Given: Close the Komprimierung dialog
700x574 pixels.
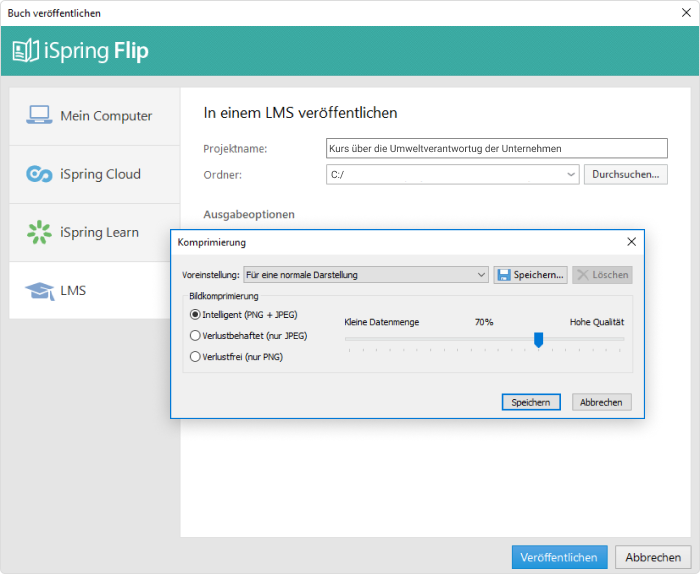Looking at the screenshot, I should (631, 242).
